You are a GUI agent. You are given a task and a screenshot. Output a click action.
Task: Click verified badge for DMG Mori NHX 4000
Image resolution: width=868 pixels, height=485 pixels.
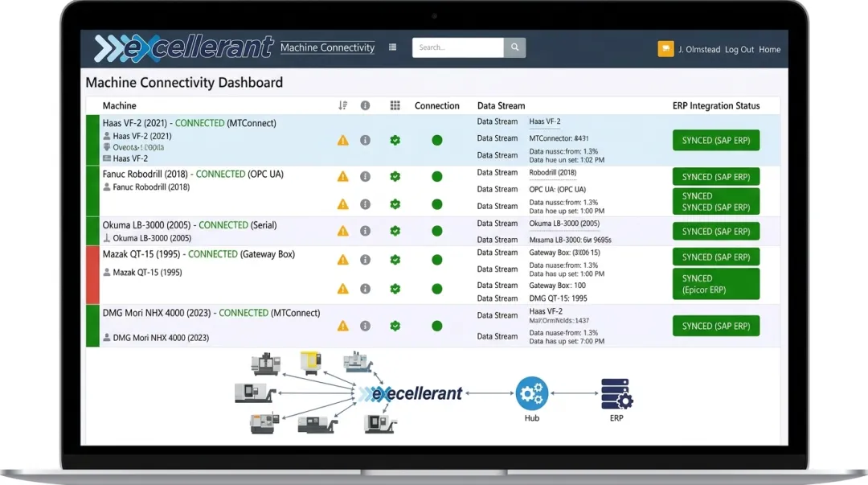(x=395, y=326)
